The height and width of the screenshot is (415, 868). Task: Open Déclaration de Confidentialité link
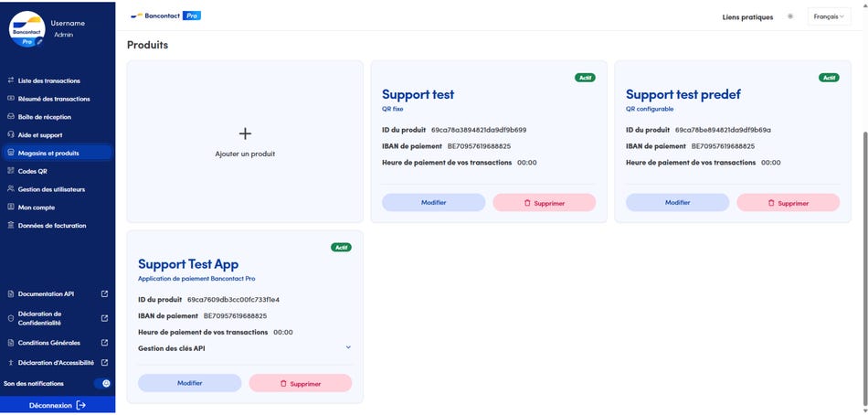(39, 318)
